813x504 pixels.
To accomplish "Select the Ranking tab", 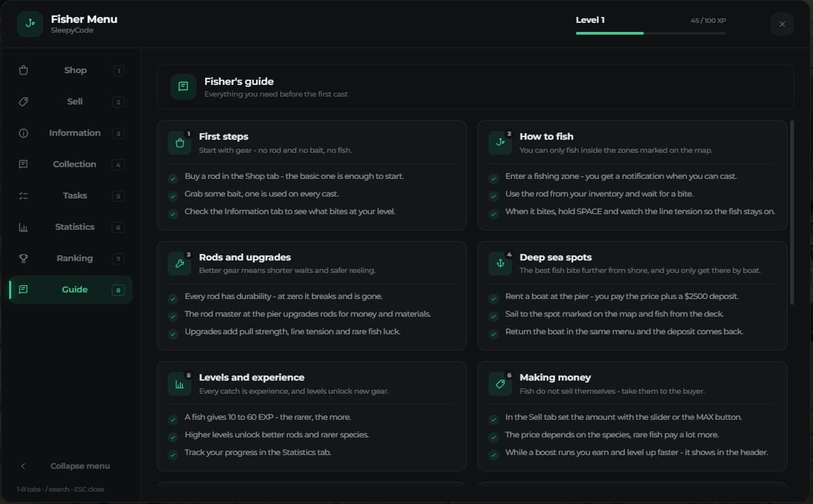I will click(71, 259).
